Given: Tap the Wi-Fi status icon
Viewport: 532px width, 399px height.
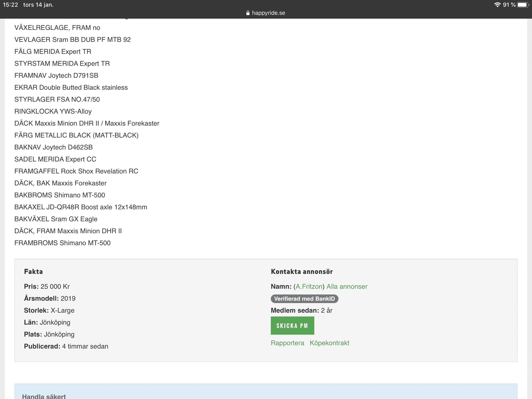Looking at the screenshot, I should pyautogui.click(x=497, y=5).
